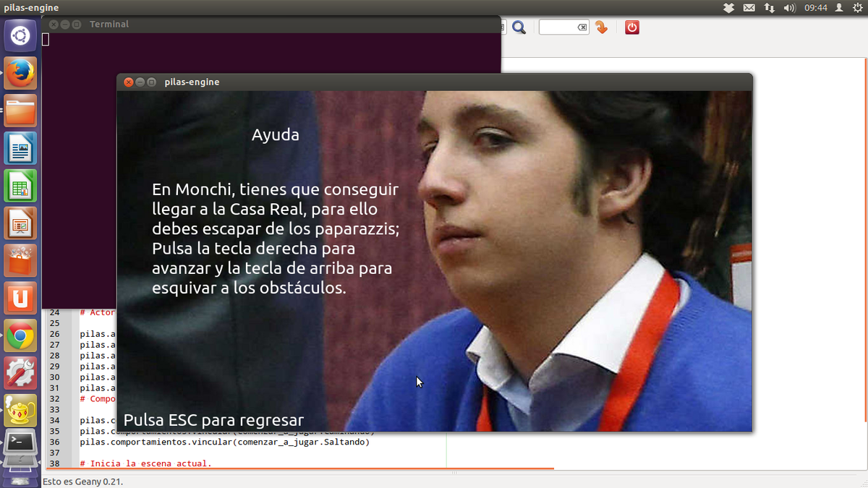Image resolution: width=868 pixels, height=488 pixels.
Task: Open the session power gear menu
Action: click(x=857, y=8)
